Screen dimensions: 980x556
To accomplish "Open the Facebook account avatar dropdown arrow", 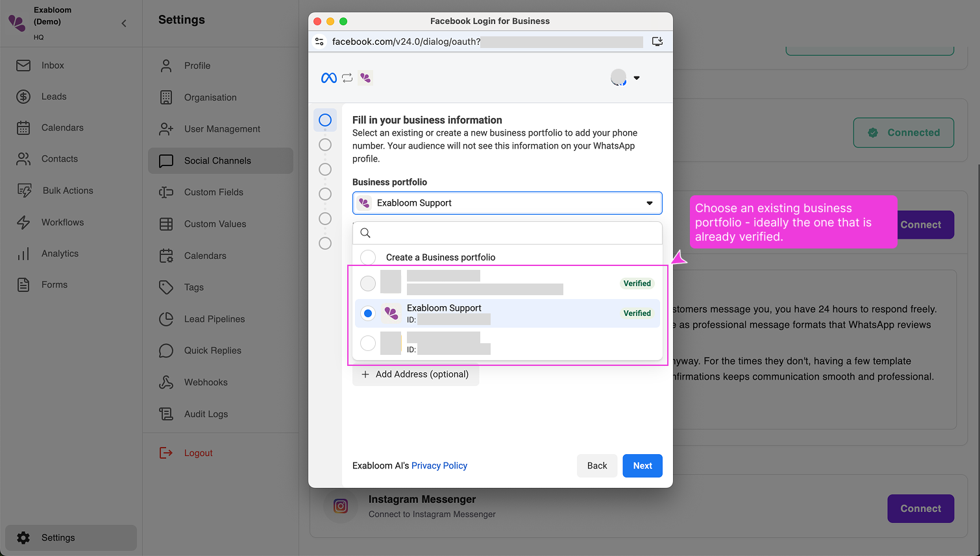I will coord(637,78).
